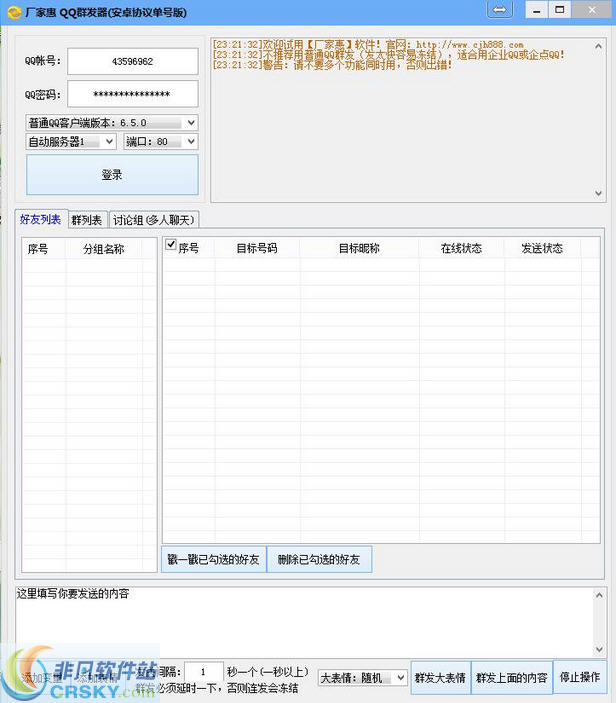Switch to the 好友列表 tab
616x703 pixels.
[x=40, y=219]
